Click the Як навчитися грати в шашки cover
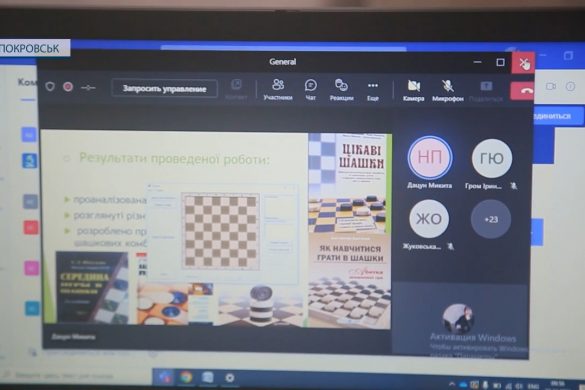585x390 pixels. pos(350,281)
